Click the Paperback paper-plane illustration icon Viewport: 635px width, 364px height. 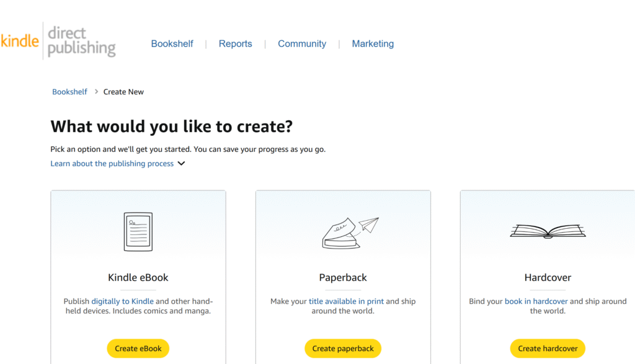350,233
